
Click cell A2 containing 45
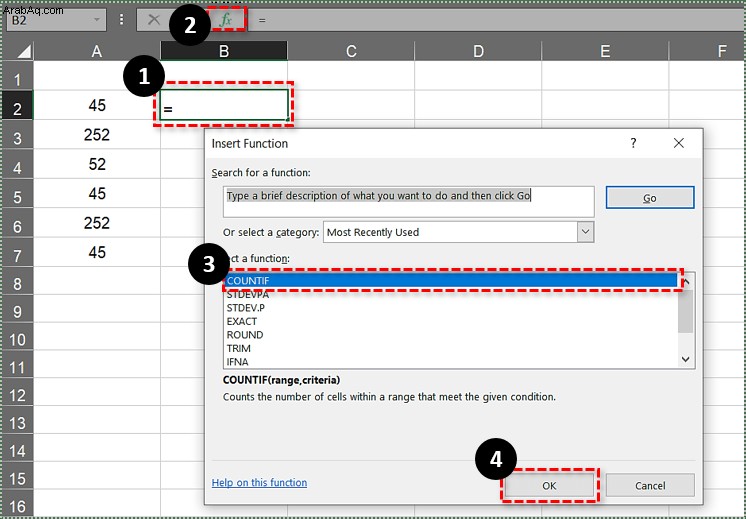[97, 105]
